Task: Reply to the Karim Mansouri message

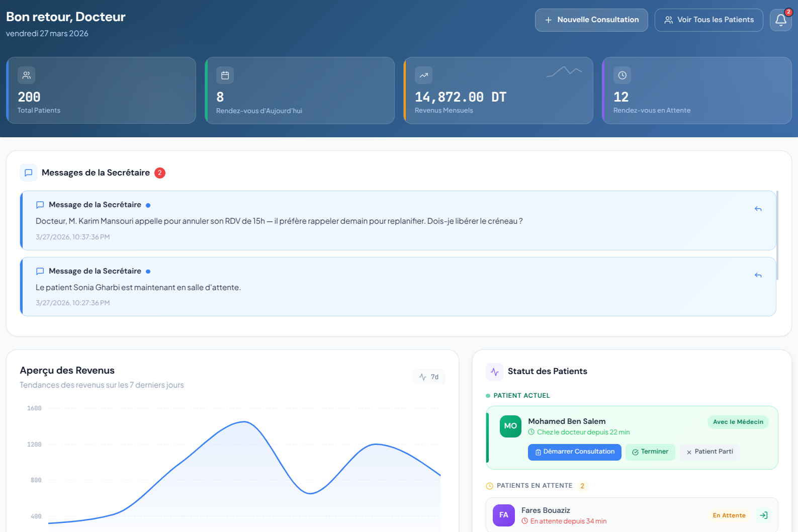Action: [x=758, y=209]
